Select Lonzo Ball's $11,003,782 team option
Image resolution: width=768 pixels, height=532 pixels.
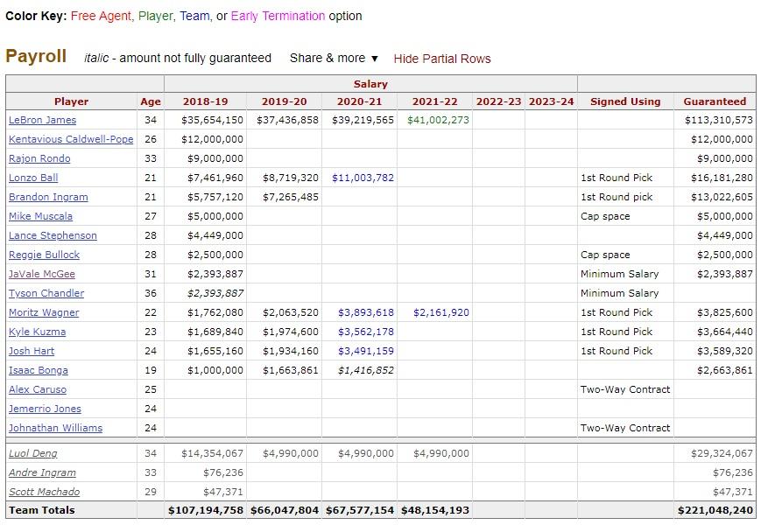363,178
